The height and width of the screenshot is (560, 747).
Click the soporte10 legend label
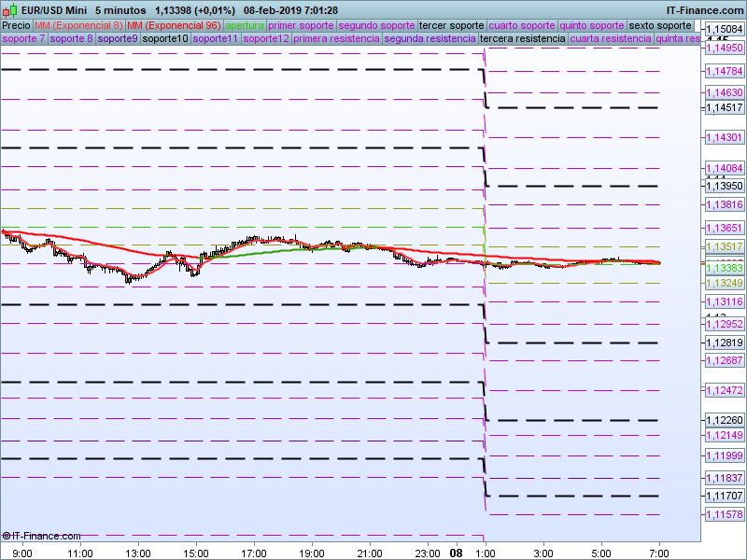pyautogui.click(x=165, y=39)
